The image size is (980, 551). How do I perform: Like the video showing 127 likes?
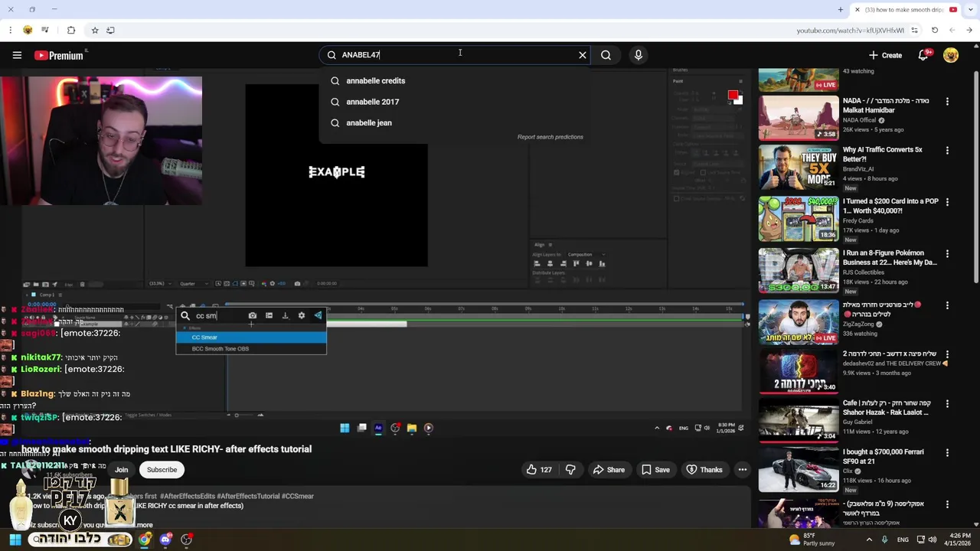(539, 470)
